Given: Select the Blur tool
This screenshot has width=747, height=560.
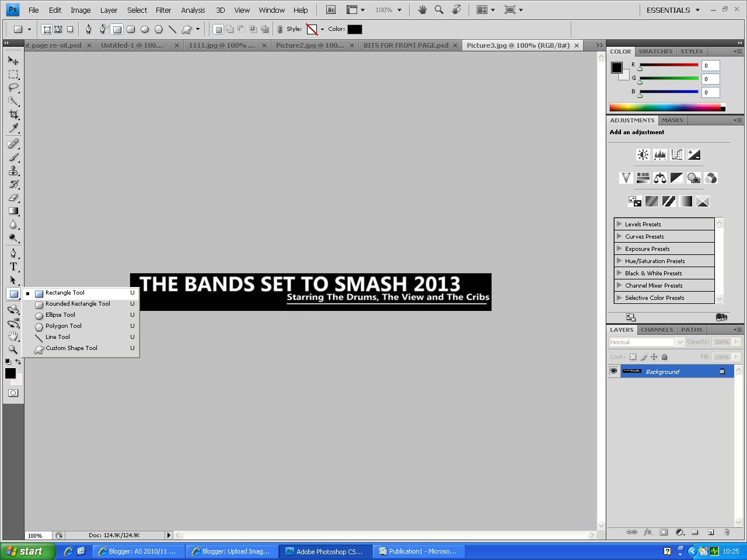Looking at the screenshot, I should (x=13, y=225).
